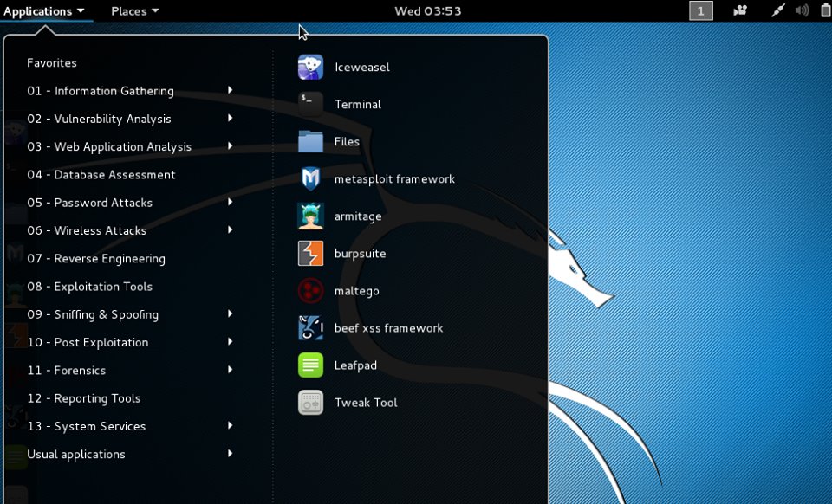Open burpsuite via the orange icon

click(x=310, y=254)
